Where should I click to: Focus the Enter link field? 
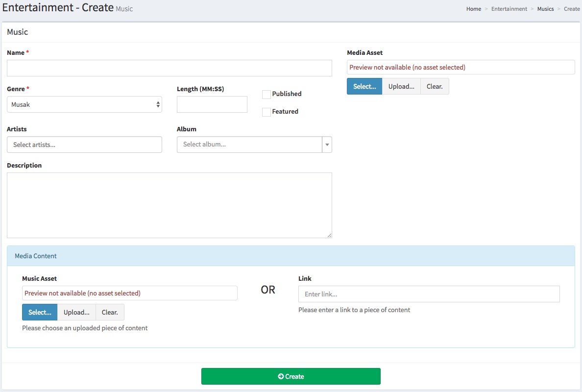pos(429,294)
